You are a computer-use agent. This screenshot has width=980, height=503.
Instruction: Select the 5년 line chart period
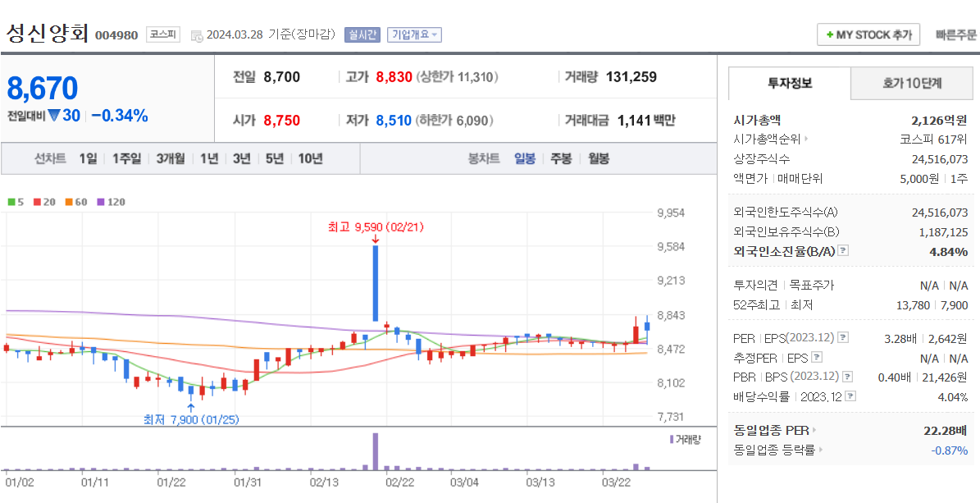[x=274, y=159]
